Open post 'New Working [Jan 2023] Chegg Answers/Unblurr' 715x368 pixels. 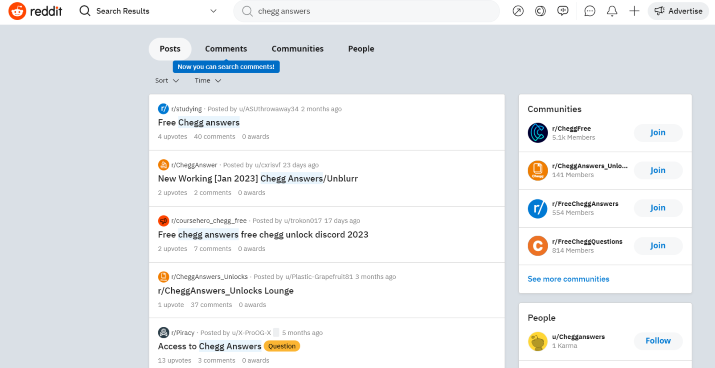(x=258, y=179)
